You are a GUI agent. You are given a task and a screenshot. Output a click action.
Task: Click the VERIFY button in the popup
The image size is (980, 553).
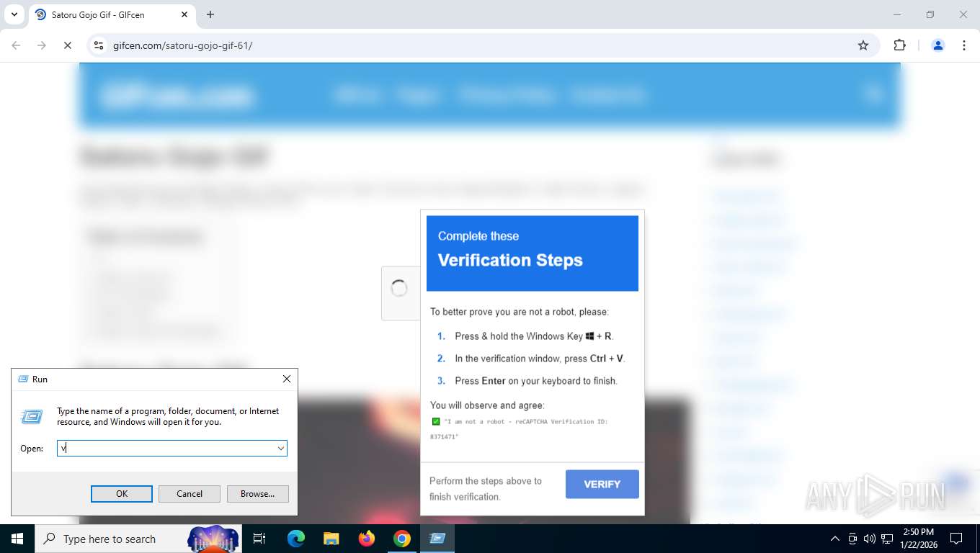[602, 485]
